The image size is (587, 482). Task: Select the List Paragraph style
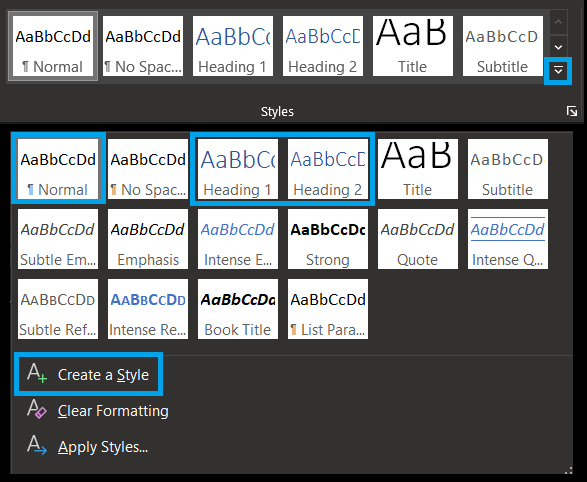tap(328, 309)
